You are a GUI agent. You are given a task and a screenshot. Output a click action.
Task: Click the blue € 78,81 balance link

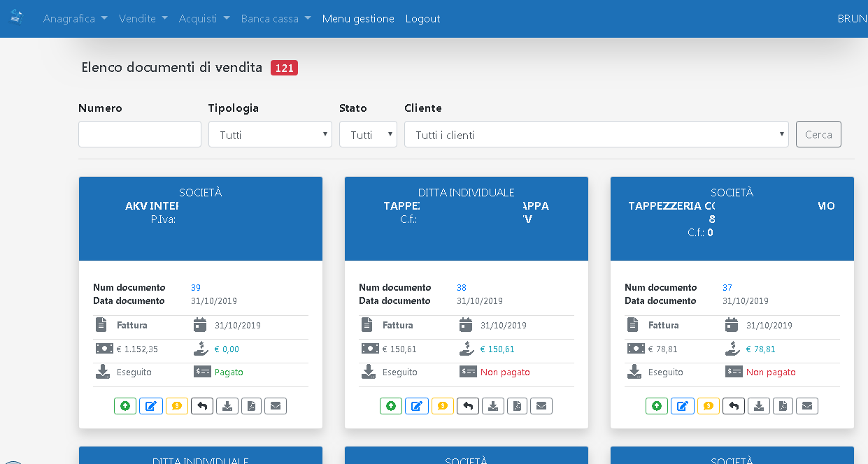pyautogui.click(x=761, y=349)
